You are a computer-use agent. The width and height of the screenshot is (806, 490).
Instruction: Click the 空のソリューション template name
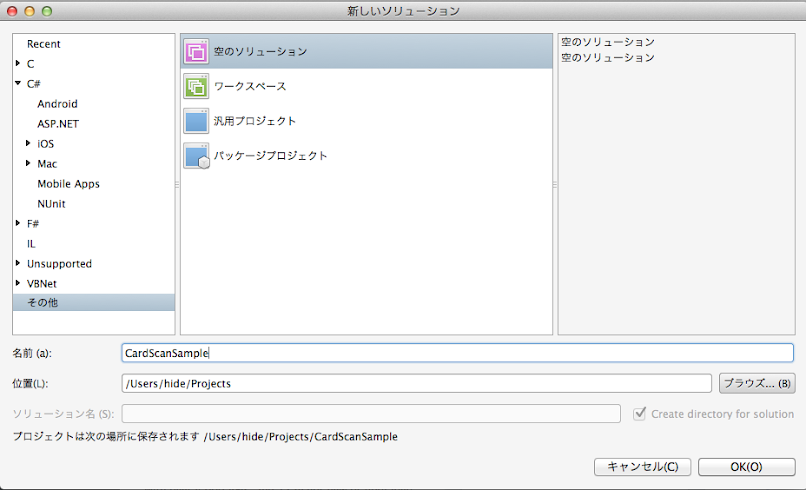point(260,51)
